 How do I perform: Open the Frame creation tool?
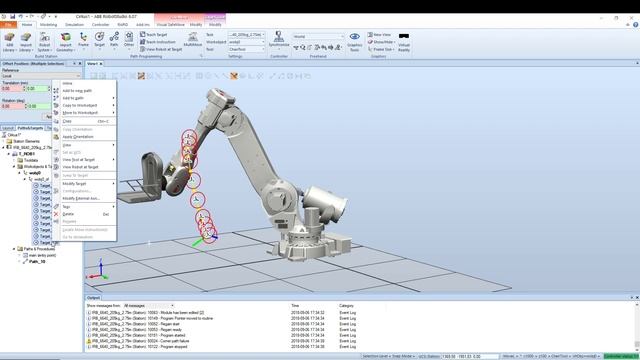[83, 41]
